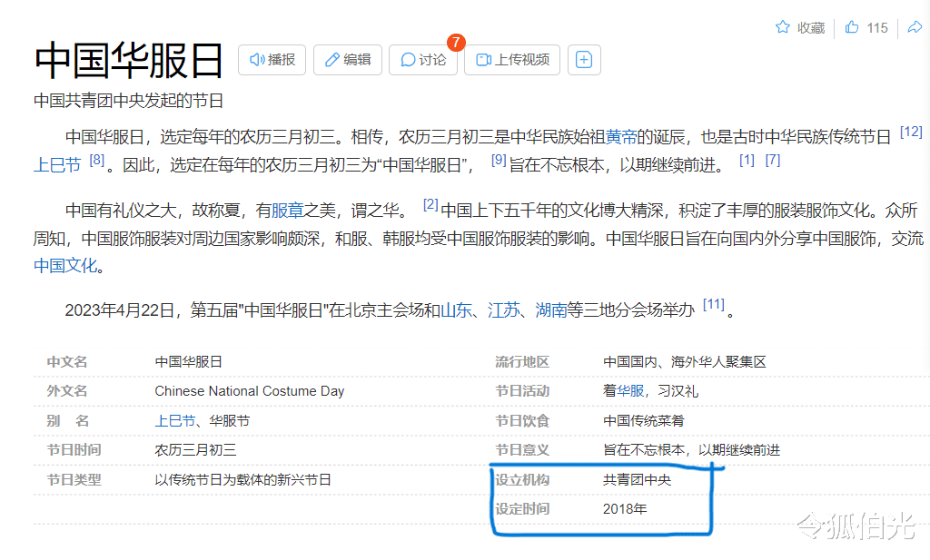Open the 服章 link
Image resolution: width=930 pixels, height=560 pixels.
coord(287,211)
